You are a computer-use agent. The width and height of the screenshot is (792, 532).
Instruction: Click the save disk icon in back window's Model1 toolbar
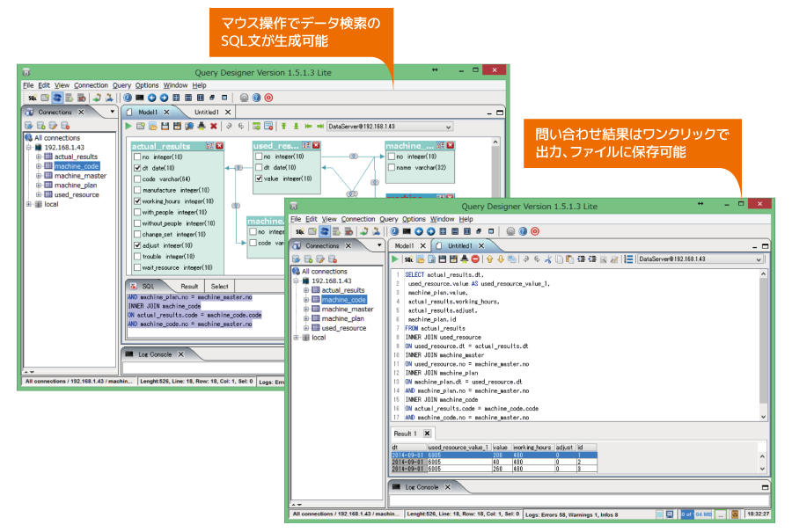point(165,126)
